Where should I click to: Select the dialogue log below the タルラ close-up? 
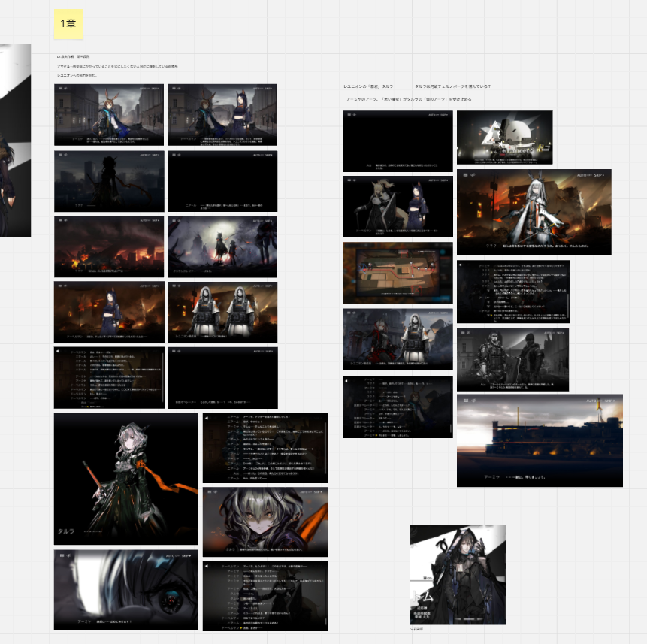click(265, 596)
